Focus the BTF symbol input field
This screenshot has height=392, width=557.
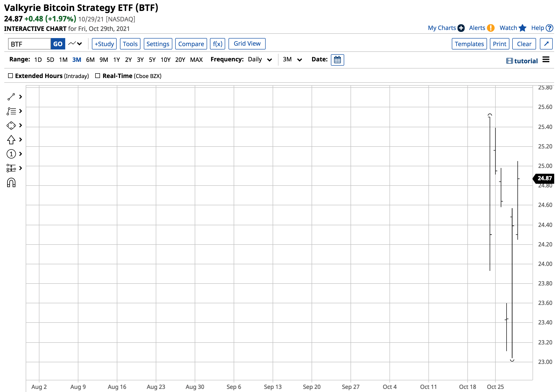tap(29, 44)
